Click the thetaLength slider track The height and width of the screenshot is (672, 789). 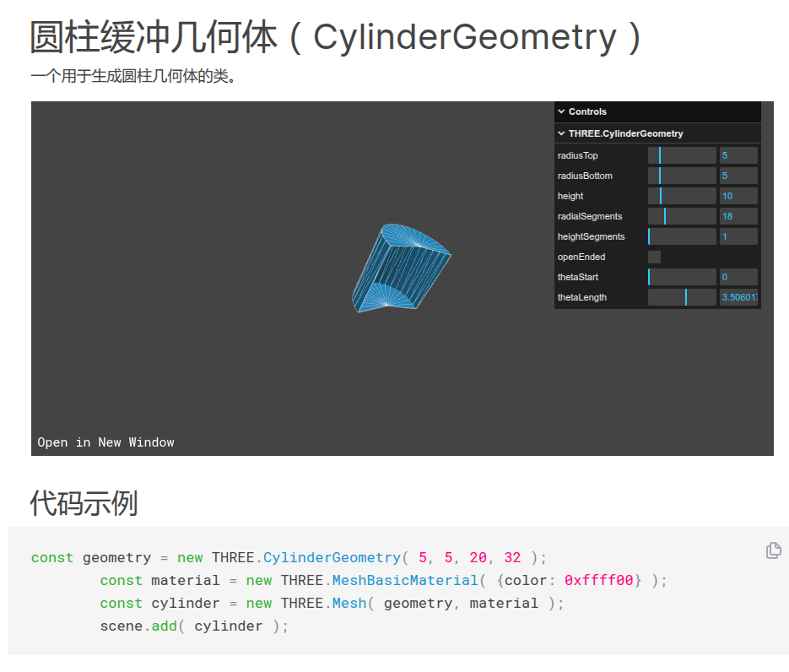[x=682, y=297]
